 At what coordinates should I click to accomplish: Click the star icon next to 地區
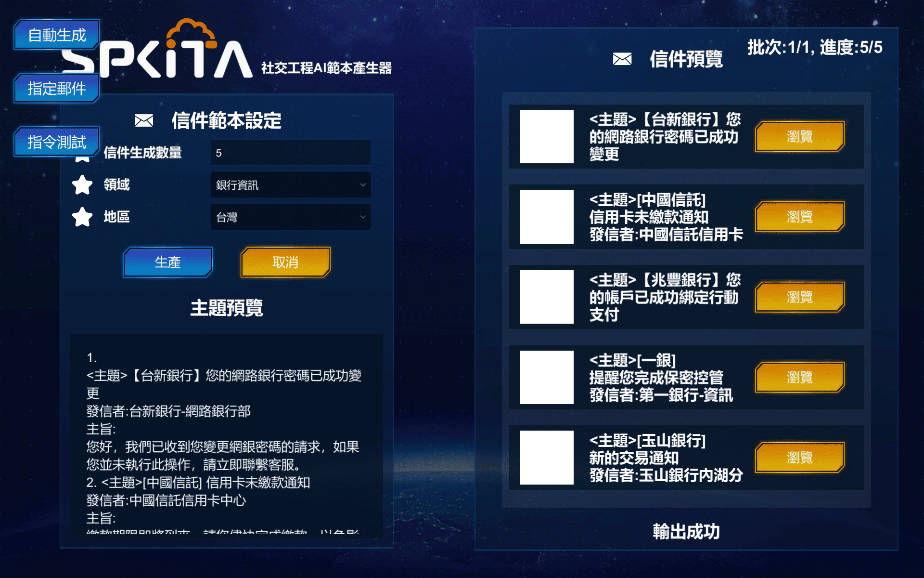click(82, 217)
